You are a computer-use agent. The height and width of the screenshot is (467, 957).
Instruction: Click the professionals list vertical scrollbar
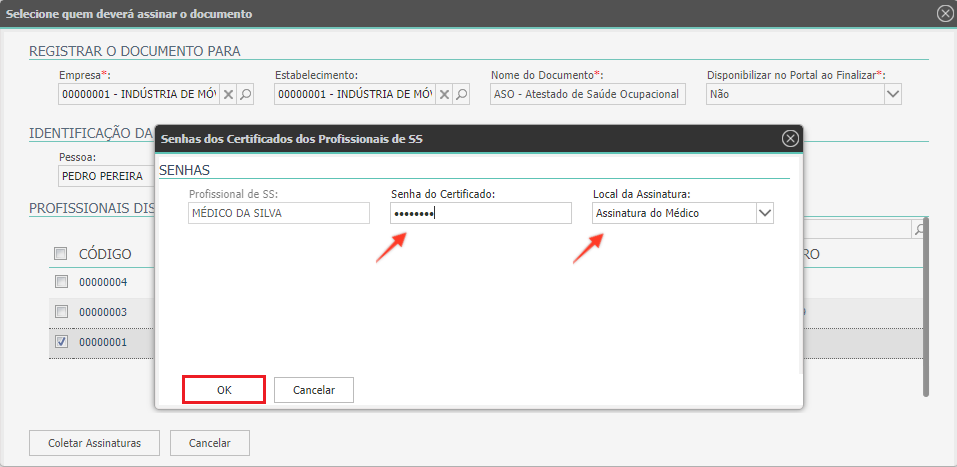[926, 307]
